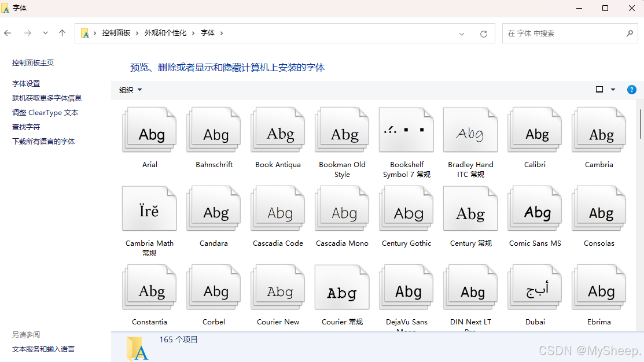Select the Century Gothic font icon

(406, 209)
